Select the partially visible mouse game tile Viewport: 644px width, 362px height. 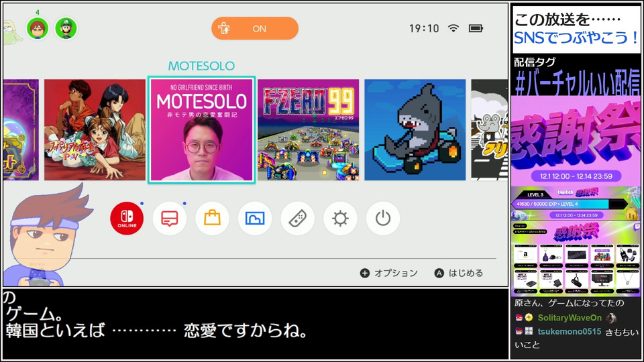click(490, 129)
